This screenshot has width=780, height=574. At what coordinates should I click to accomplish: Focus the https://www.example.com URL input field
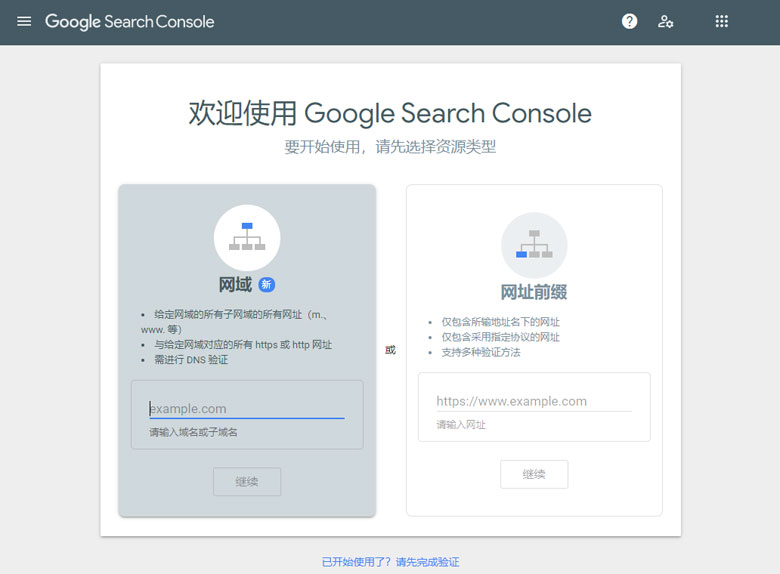[533, 401]
